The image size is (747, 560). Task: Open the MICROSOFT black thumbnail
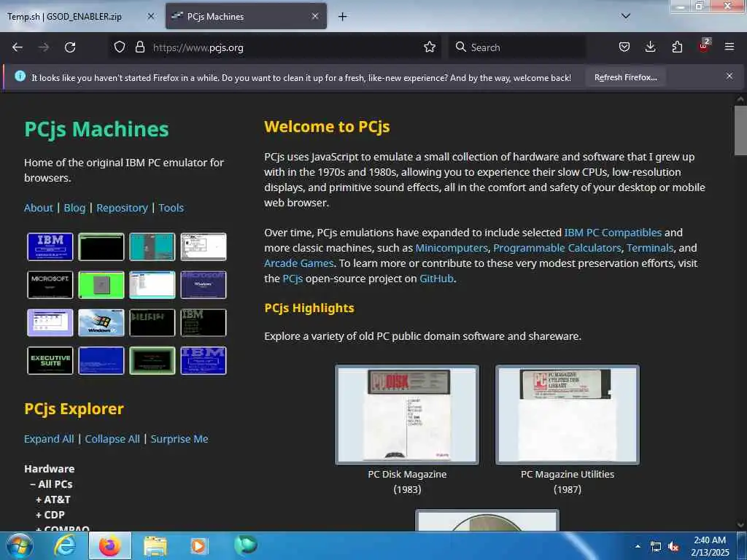click(x=50, y=285)
